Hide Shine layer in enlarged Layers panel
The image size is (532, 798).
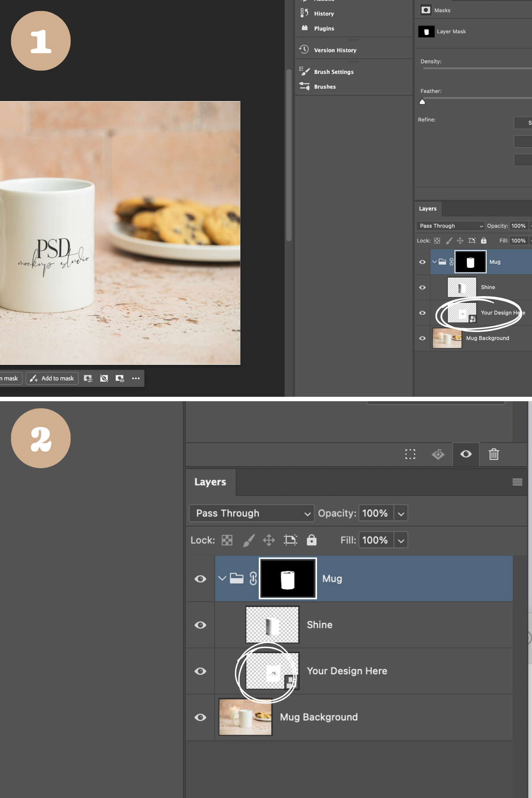click(x=200, y=625)
